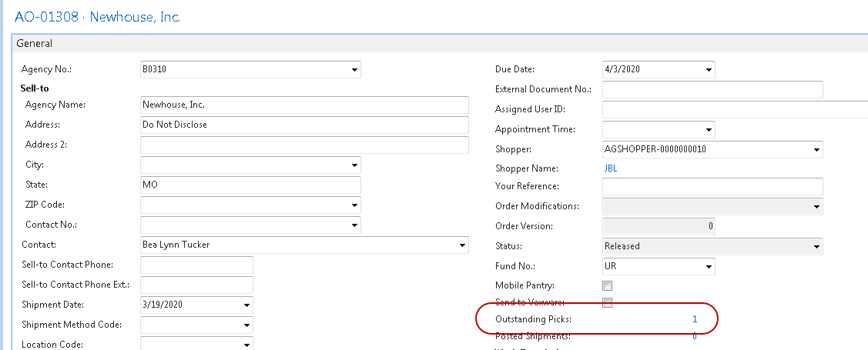Open the Posted Shipments count link

click(x=694, y=336)
